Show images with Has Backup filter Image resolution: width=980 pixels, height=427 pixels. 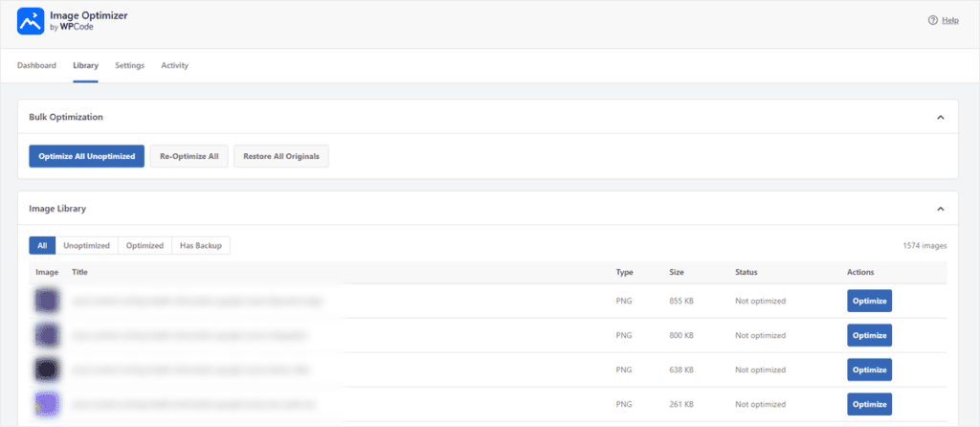[201, 246]
